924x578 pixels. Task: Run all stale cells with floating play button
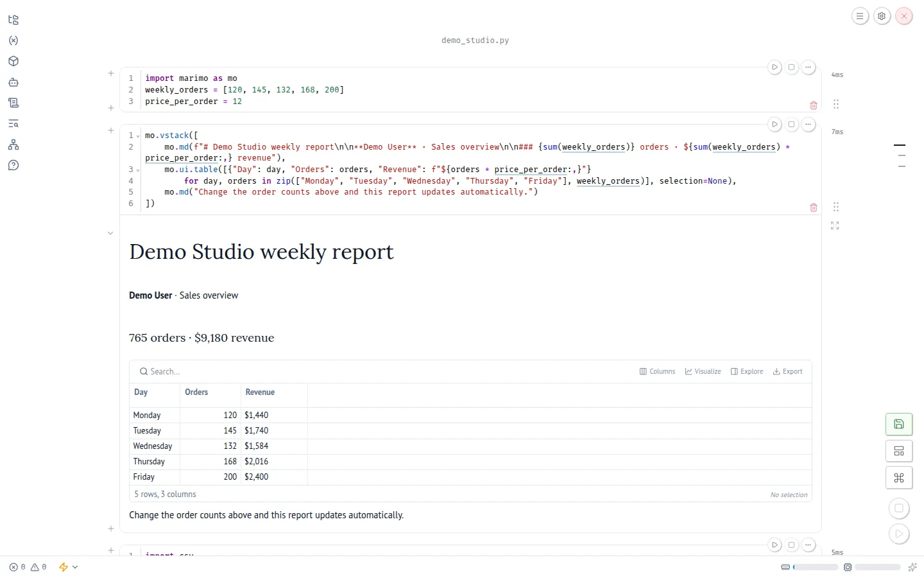[x=899, y=534]
